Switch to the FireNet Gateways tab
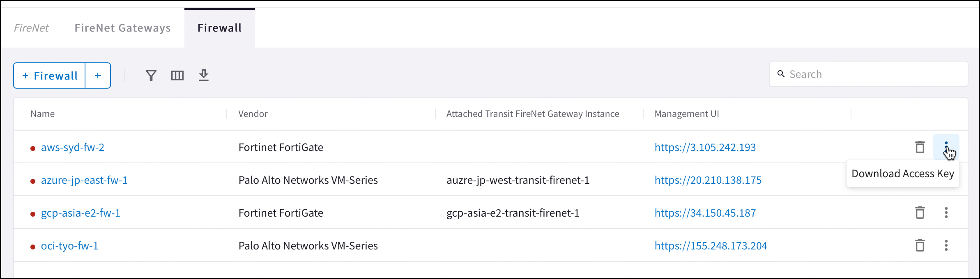Viewport: 980px width, 279px height. point(122,27)
